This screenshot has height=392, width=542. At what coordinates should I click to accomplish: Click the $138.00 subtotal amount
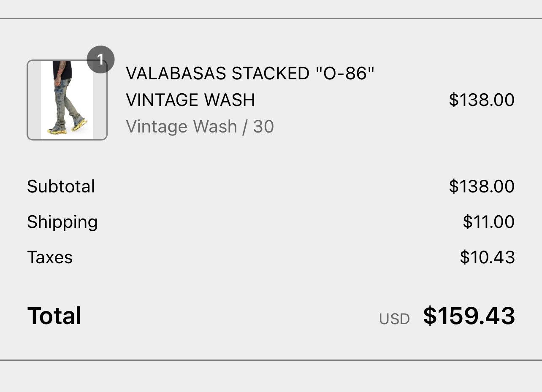[481, 186]
